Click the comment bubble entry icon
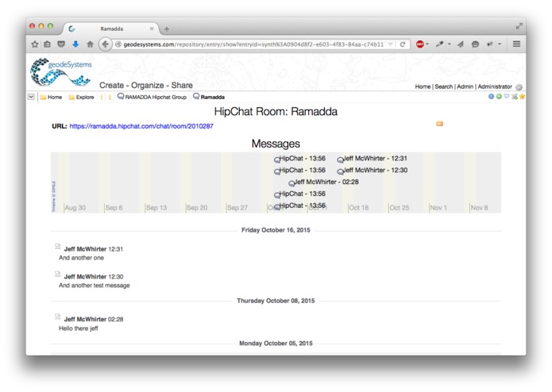This screenshot has width=552, height=392. click(507, 96)
